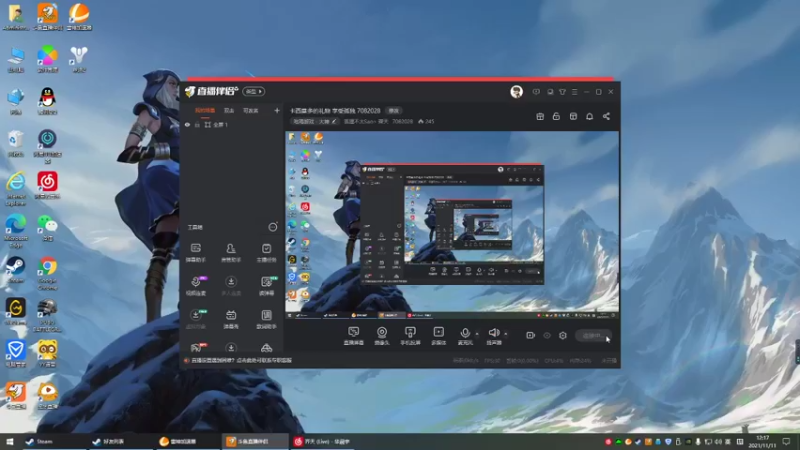The image size is (800, 450).
Task: Toggle visibility eye of the full-screen 1 source
Action: click(187, 124)
